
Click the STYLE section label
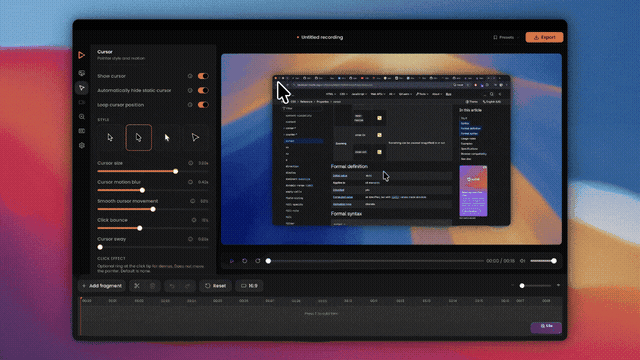click(x=103, y=120)
